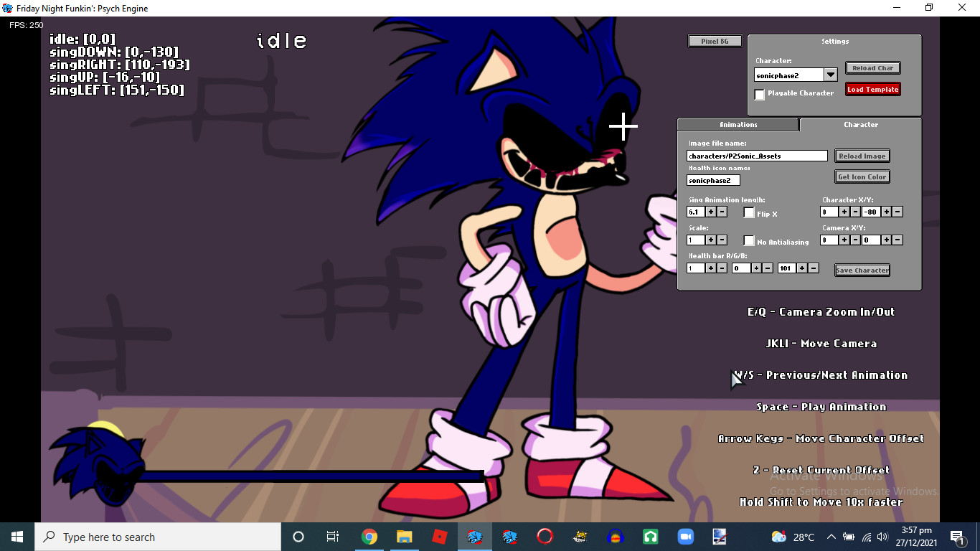
Task: Decrease Character Y (-80) with minus
Action: click(897, 212)
